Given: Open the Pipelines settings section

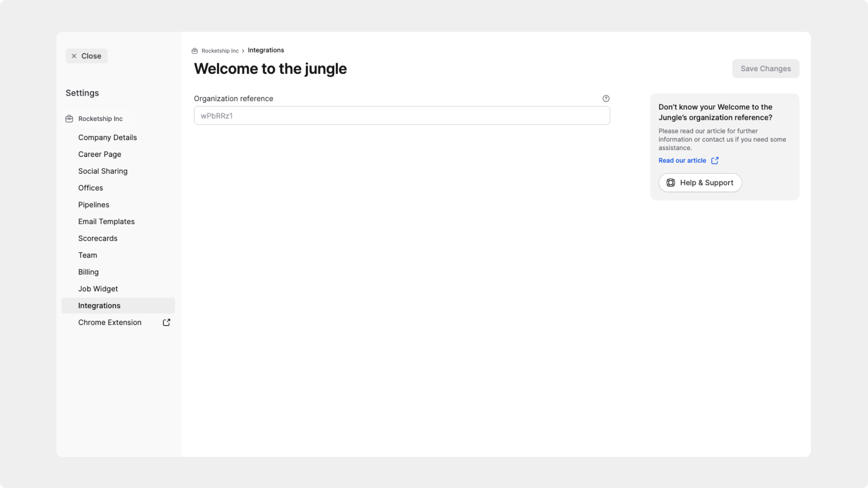Looking at the screenshot, I should tap(94, 205).
